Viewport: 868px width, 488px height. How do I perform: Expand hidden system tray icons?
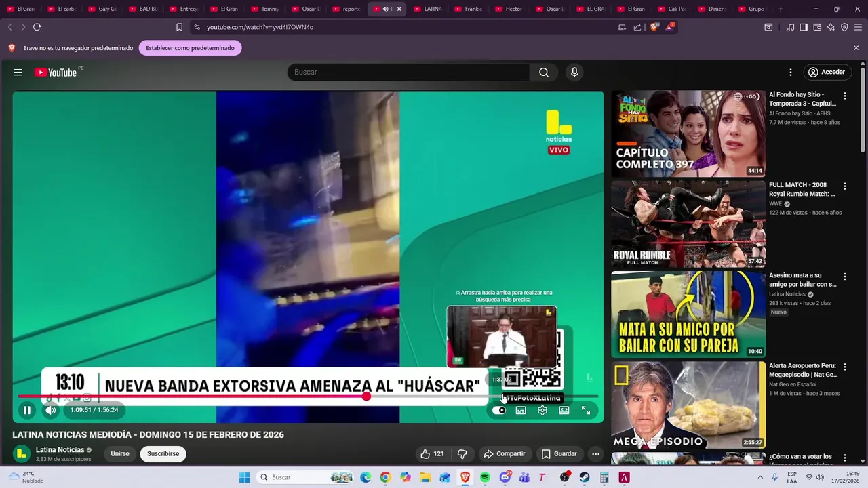click(x=761, y=477)
